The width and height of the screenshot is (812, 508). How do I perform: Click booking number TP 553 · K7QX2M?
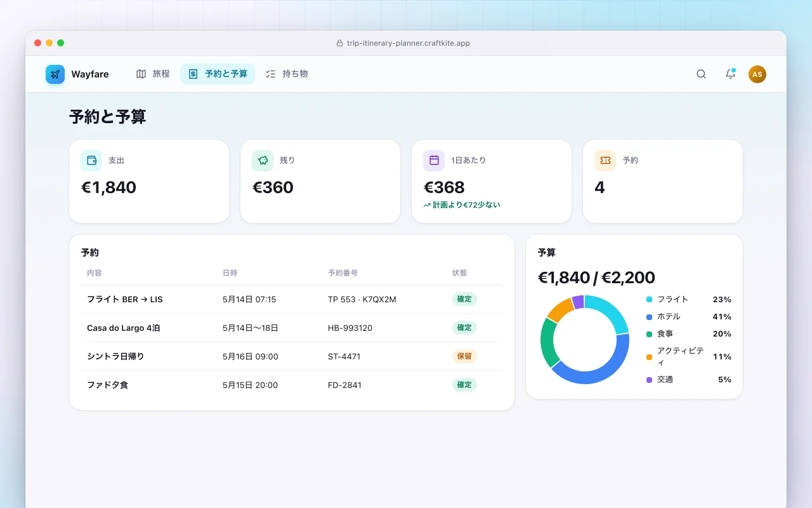362,299
